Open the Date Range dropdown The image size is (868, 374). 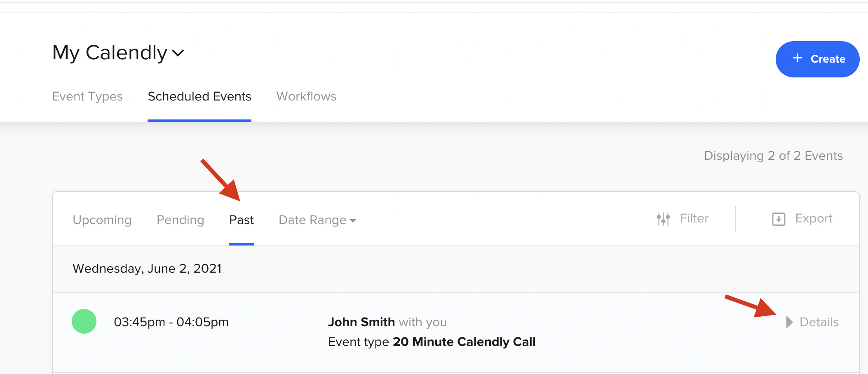click(x=317, y=220)
